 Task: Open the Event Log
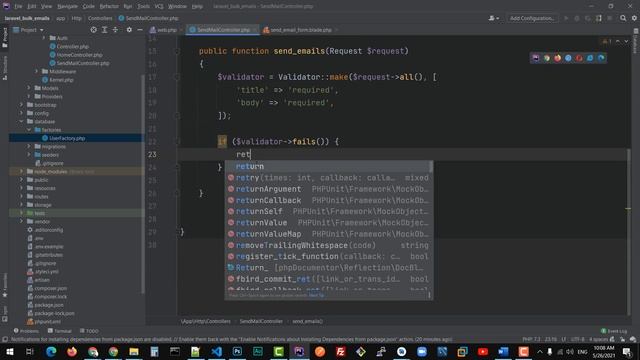(614, 331)
